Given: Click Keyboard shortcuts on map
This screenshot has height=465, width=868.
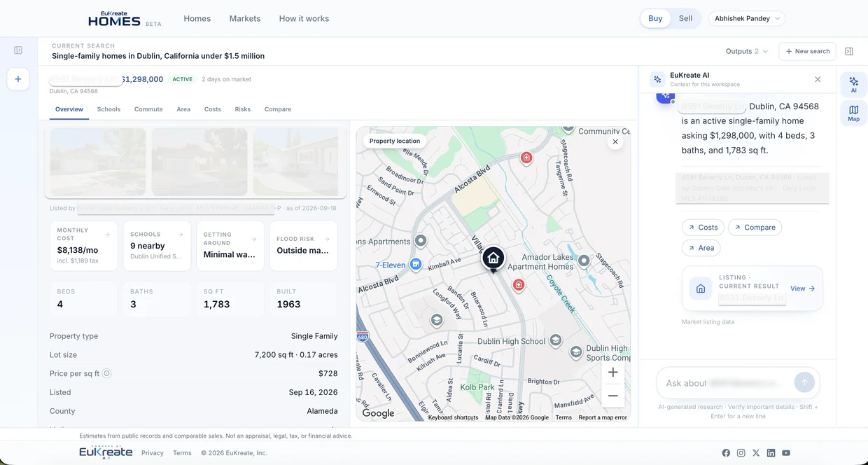Looking at the screenshot, I should point(453,417).
